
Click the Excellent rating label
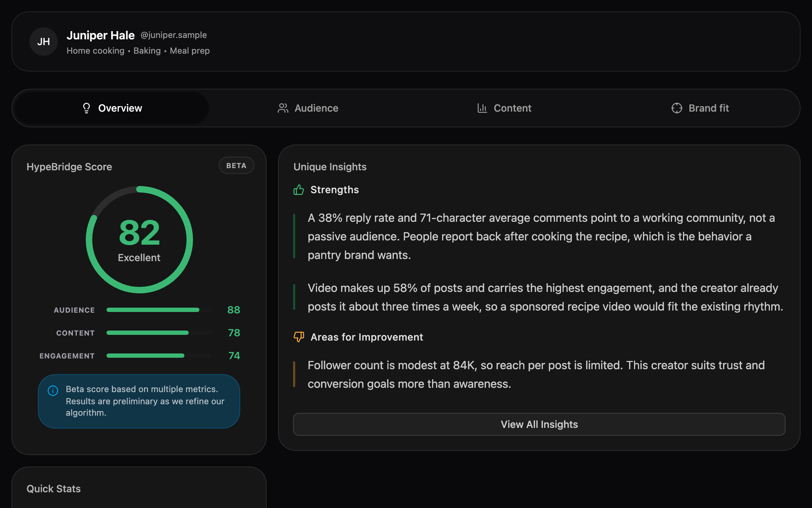139,258
